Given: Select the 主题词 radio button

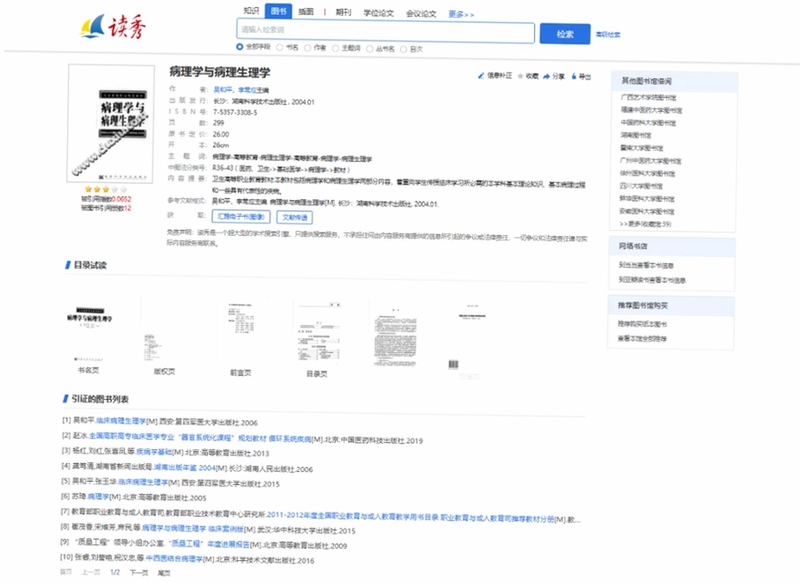Looking at the screenshot, I should coord(336,48).
